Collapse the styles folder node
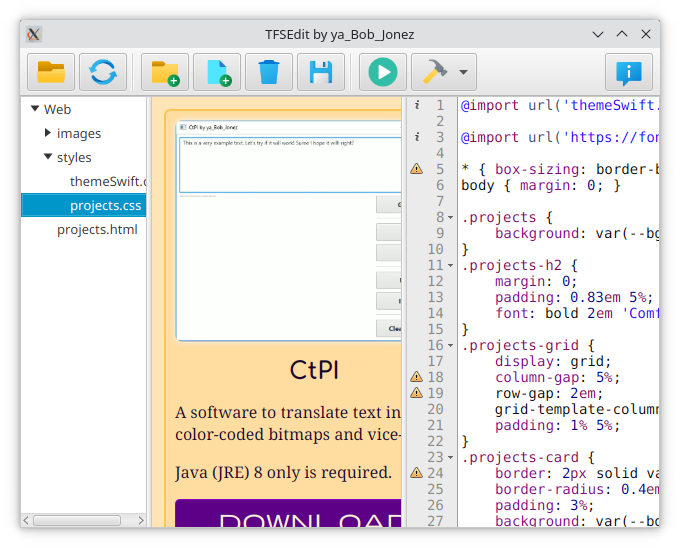The width and height of the screenshot is (680, 548). 48,157
